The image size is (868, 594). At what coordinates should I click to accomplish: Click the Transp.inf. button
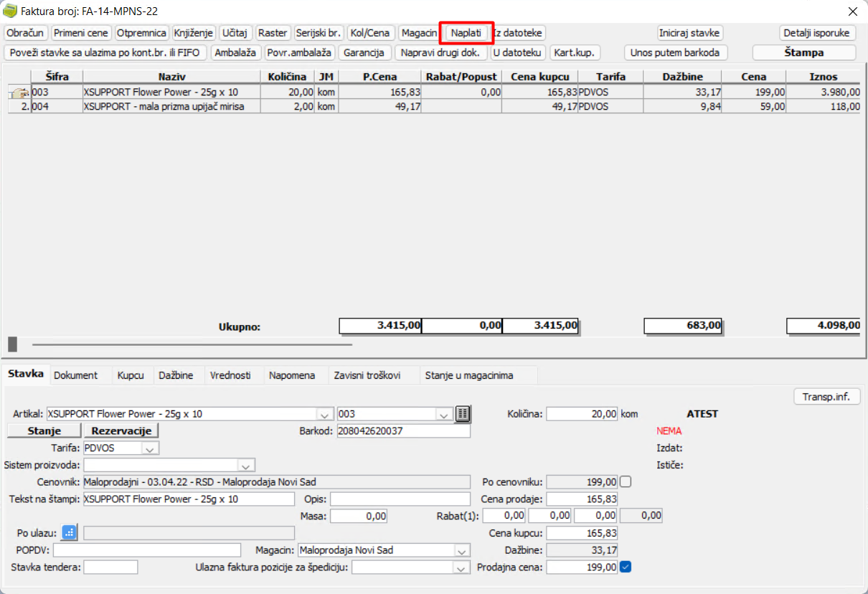tap(826, 397)
